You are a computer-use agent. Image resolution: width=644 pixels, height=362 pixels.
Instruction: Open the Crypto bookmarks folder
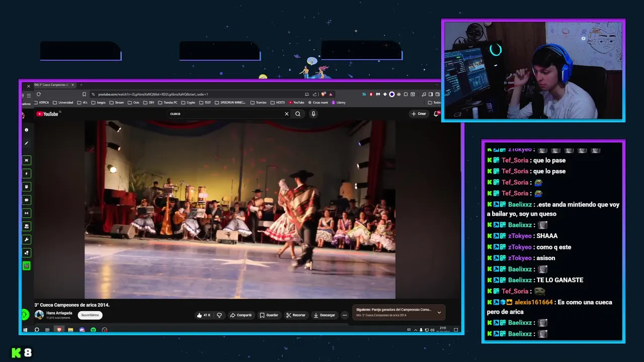click(188, 103)
